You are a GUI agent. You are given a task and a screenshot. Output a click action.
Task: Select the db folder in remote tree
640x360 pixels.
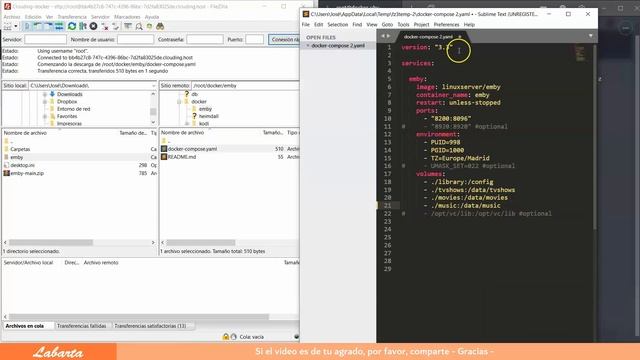tap(194, 94)
